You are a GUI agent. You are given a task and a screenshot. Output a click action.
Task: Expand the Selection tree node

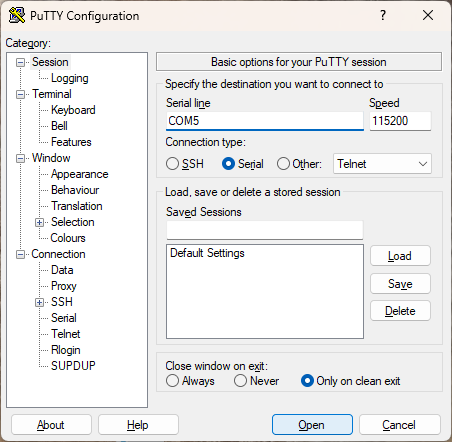(39, 222)
